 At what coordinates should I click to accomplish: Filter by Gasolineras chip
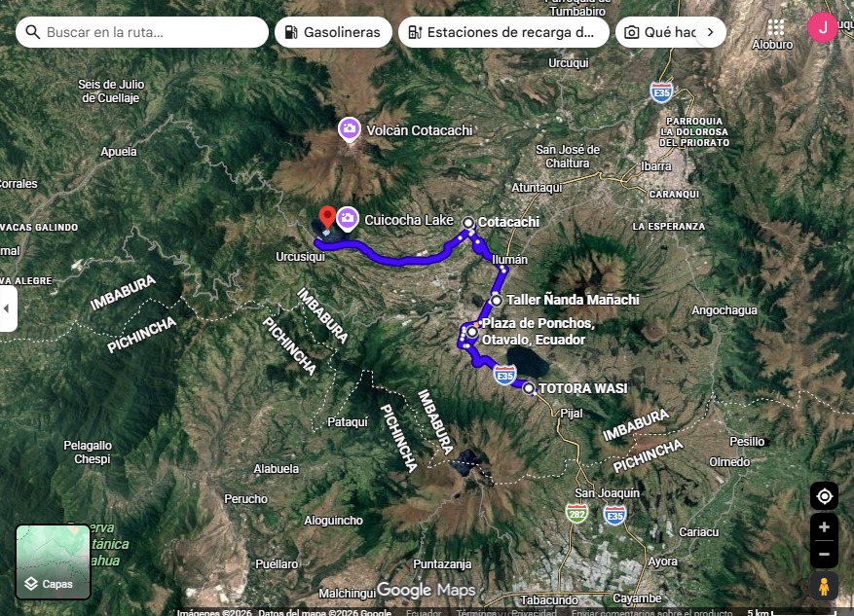333,32
